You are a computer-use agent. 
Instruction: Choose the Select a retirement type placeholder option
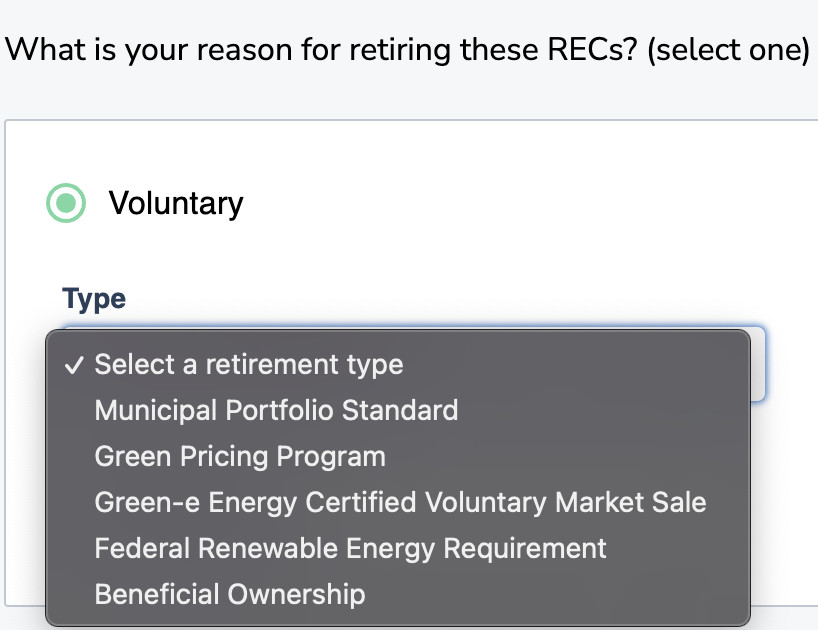pos(248,365)
